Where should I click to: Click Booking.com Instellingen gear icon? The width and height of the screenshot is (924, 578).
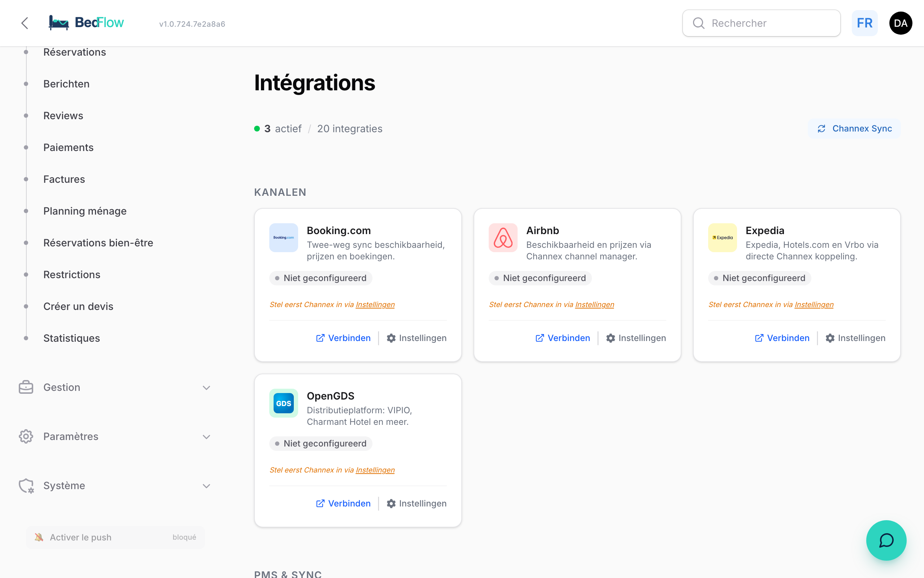point(391,338)
